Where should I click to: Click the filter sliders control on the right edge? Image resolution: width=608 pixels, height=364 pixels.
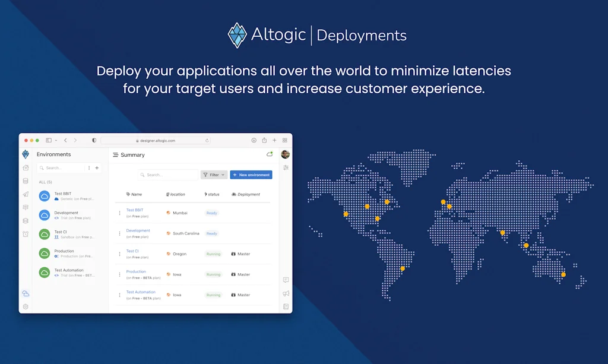coord(286,168)
